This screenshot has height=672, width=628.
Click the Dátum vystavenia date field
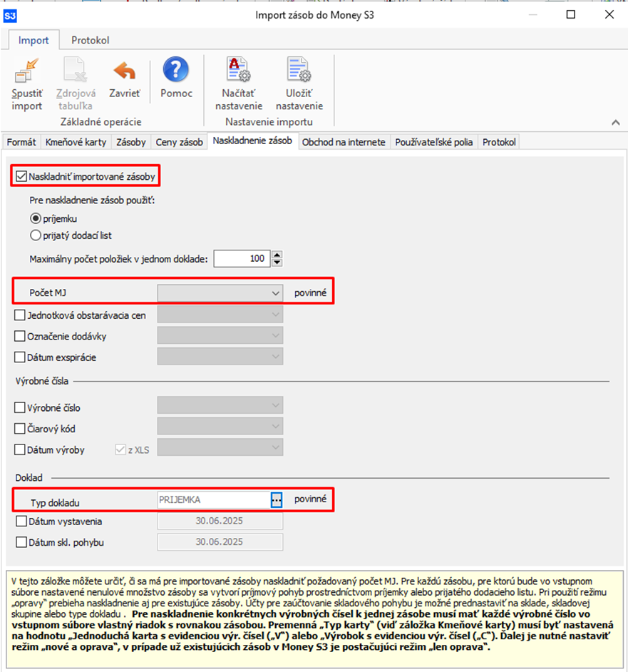tap(220, 521)
